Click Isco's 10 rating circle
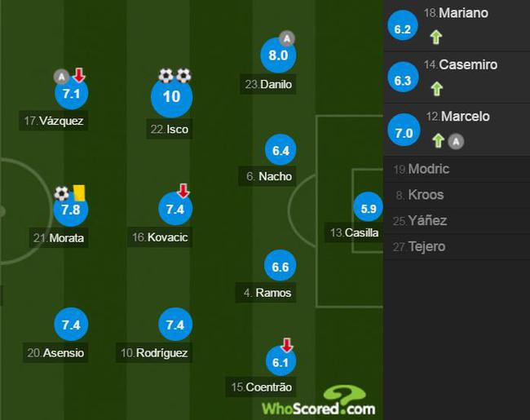Viewport: 530px width, 420px height. tap(171, 98)
